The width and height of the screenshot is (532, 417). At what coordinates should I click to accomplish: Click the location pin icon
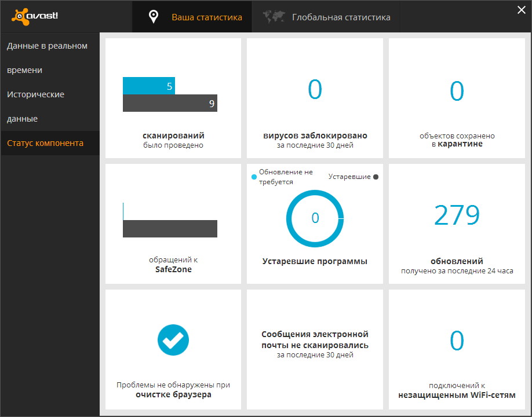[x=154, y=17]
